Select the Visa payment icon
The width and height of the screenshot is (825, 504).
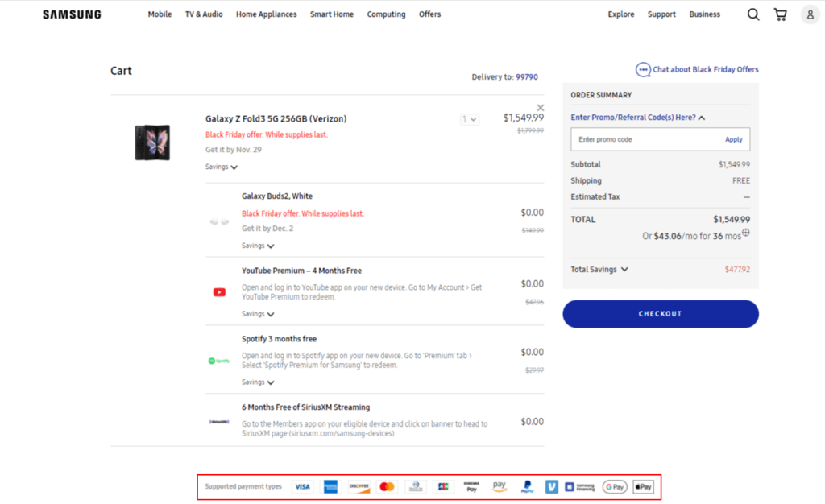[302, 486]
